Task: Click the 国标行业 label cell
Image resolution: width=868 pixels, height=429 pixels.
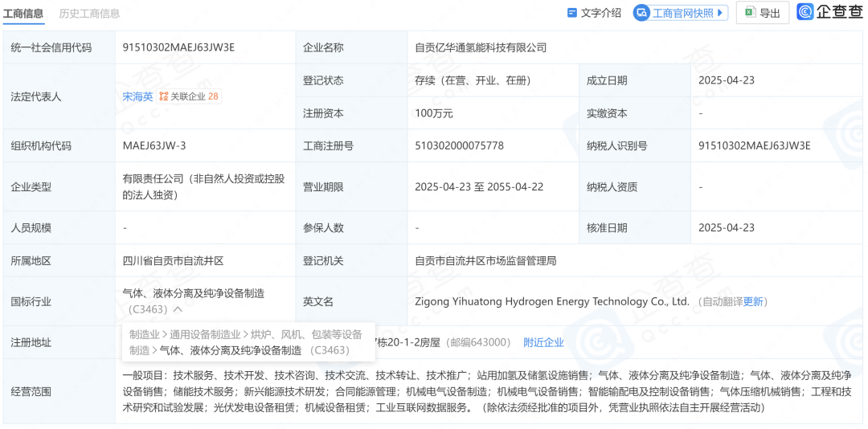Action: (59, 302)
